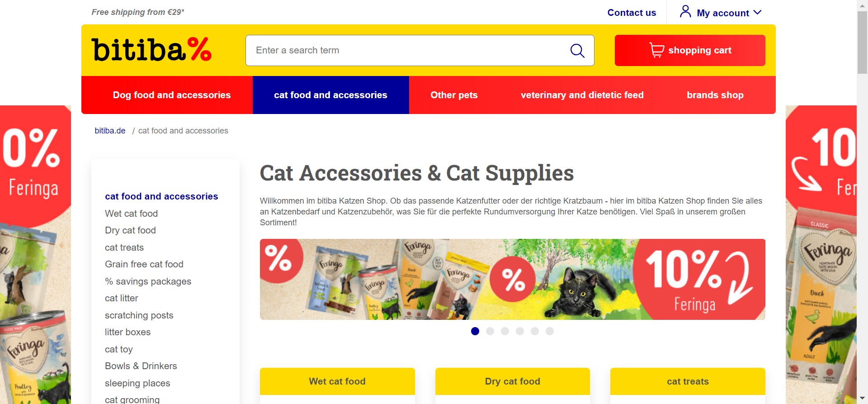The image size is (868, 404).
Task: Open the Feringa 10% promo banner
Action: [x=513, y=279]
